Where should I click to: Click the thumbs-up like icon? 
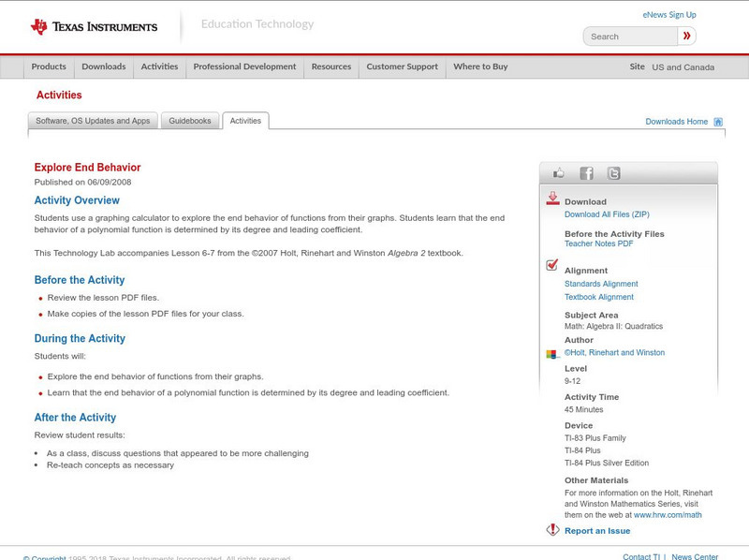(x=558, y=173)
